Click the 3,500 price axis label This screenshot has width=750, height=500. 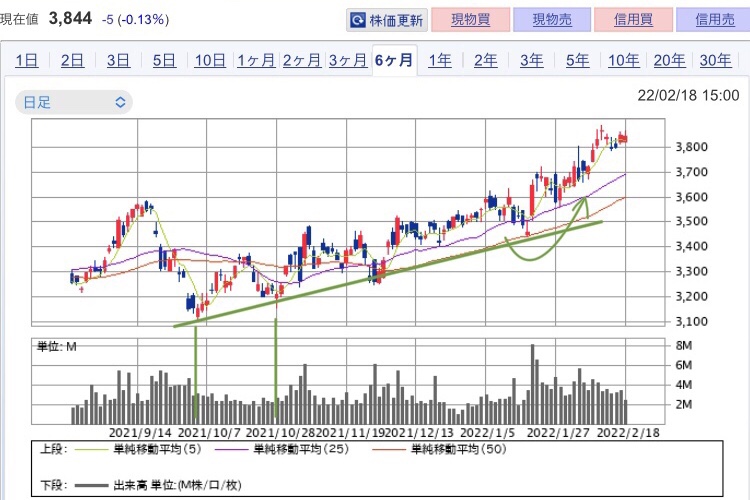[x=691, y=221]
